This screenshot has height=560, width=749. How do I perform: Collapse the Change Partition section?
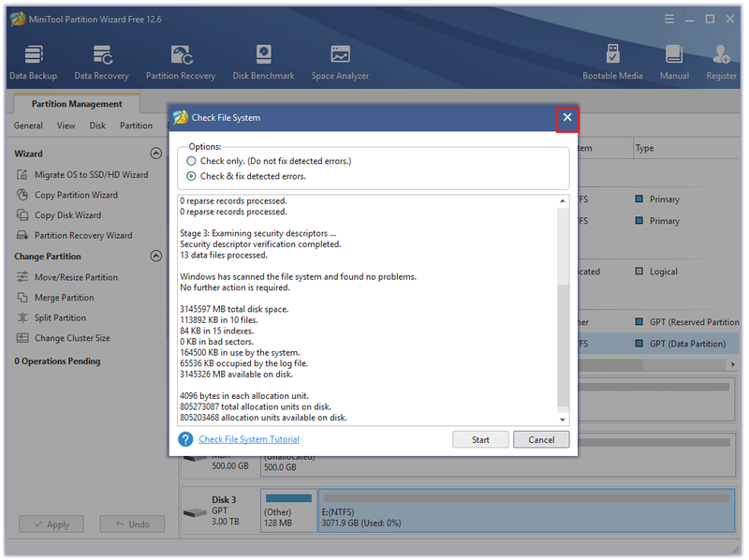pos(155,256)
